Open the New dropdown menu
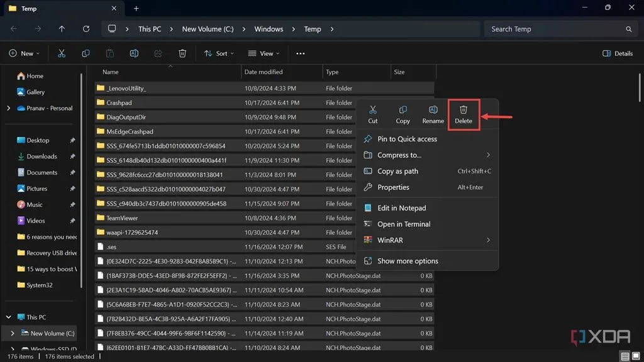644x362 pixels. 25,53
